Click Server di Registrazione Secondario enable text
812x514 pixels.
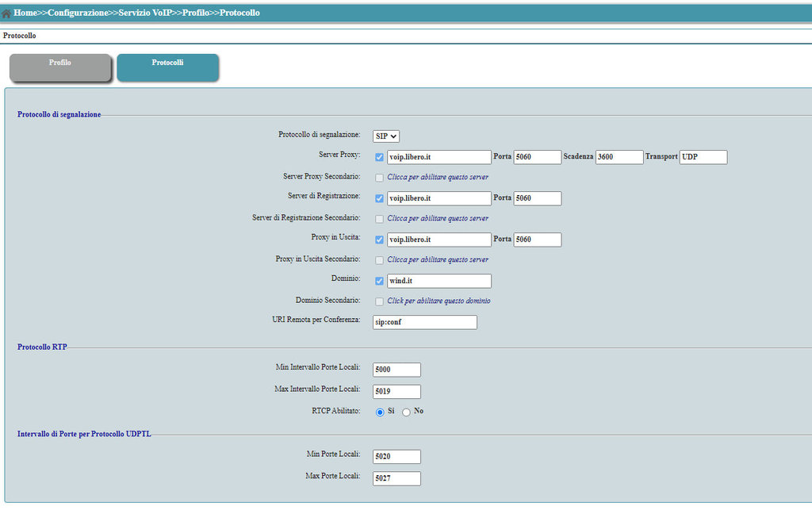pyautogui.click(x=438, y=219)
